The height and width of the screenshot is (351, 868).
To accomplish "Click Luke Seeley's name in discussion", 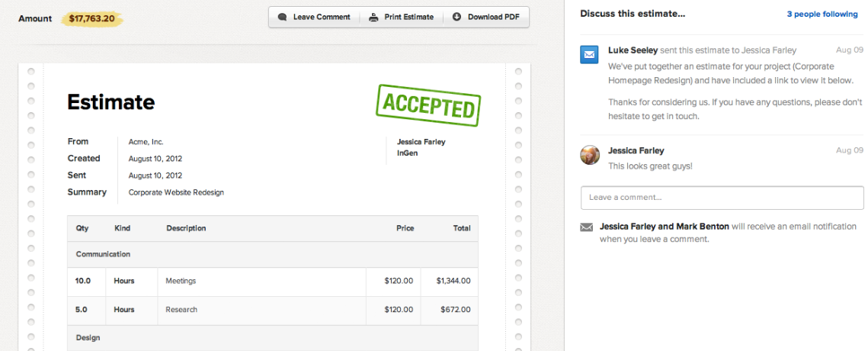I will click(633, 50).
